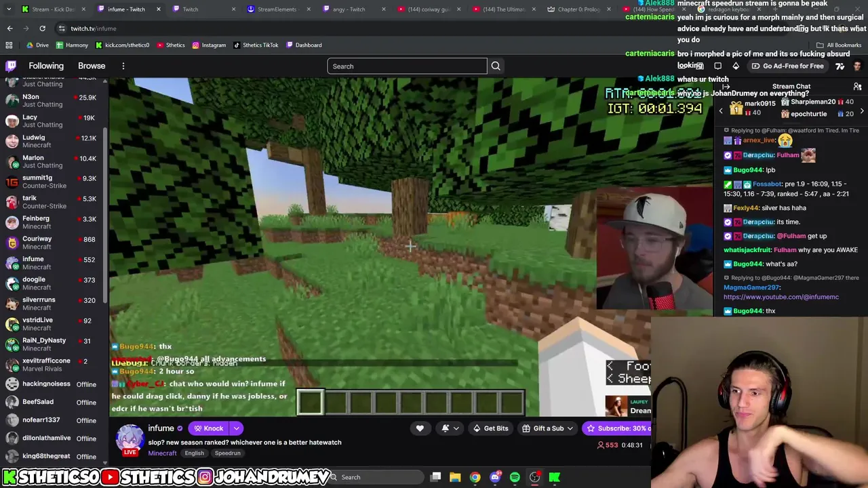Close the infume - Twitch tab
This screenshot has height=488, width=868.
[x=159, y=9]
